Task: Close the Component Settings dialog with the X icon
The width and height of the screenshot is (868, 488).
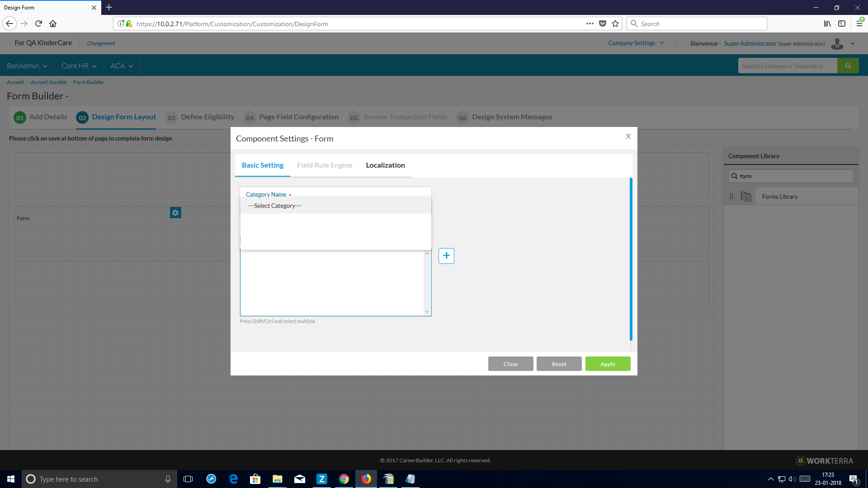Action: click(x=628, y=136)
